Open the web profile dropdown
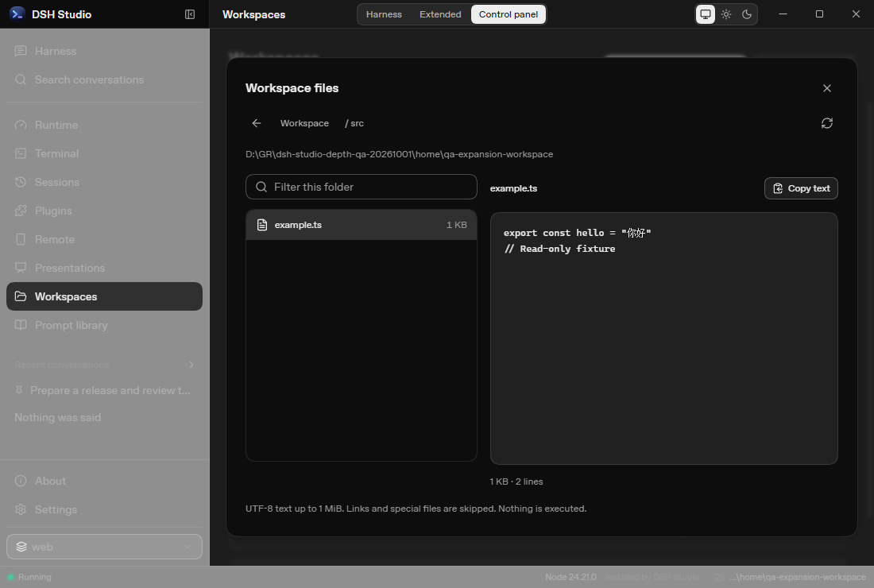Screen dimensions: 874x588 click(x=105, y=547)
